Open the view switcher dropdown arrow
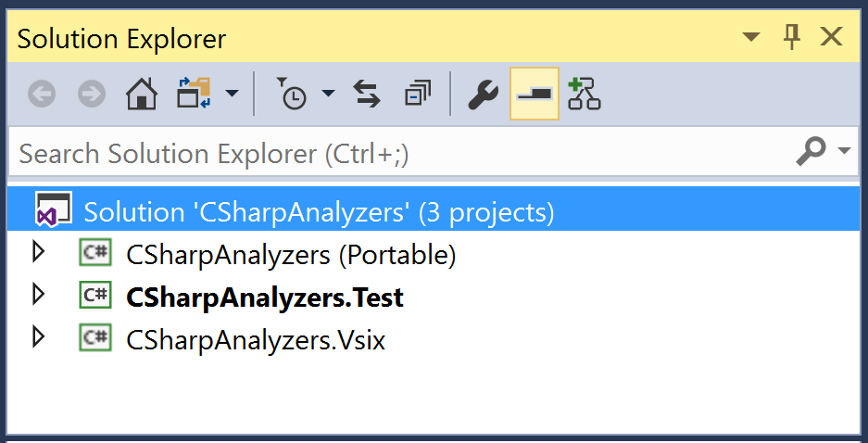 click(x=232, y=93)
